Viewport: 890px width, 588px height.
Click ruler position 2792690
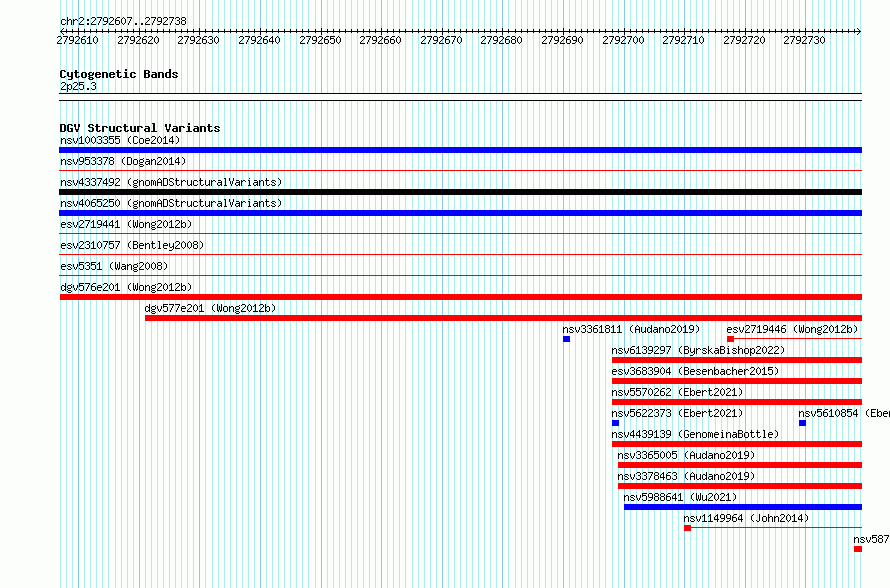[x=562, y=40]
